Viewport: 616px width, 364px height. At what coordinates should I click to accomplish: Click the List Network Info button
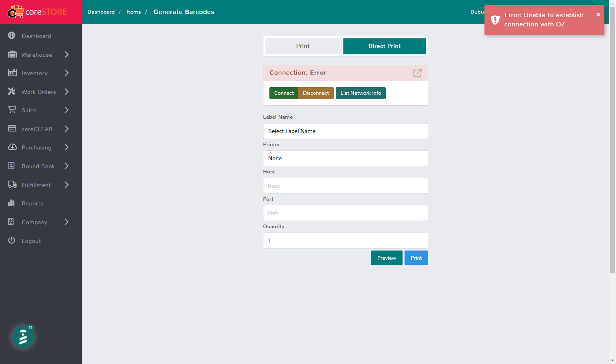(361, 93)
